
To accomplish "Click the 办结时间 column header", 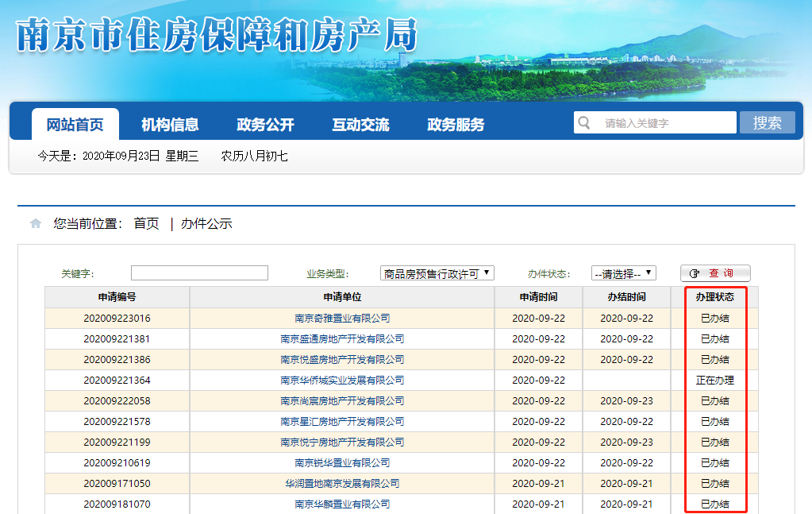I will coord(626,297).
